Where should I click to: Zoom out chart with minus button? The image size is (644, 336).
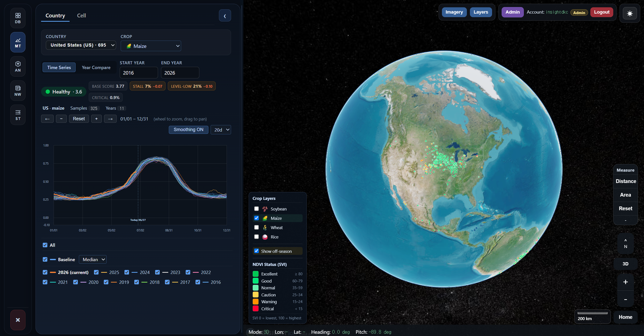point(61,119)
